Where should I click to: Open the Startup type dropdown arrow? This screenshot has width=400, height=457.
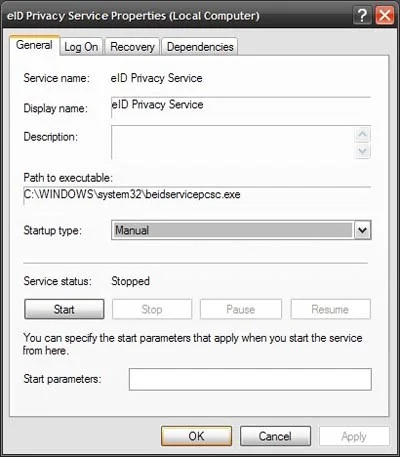(363, 230)
